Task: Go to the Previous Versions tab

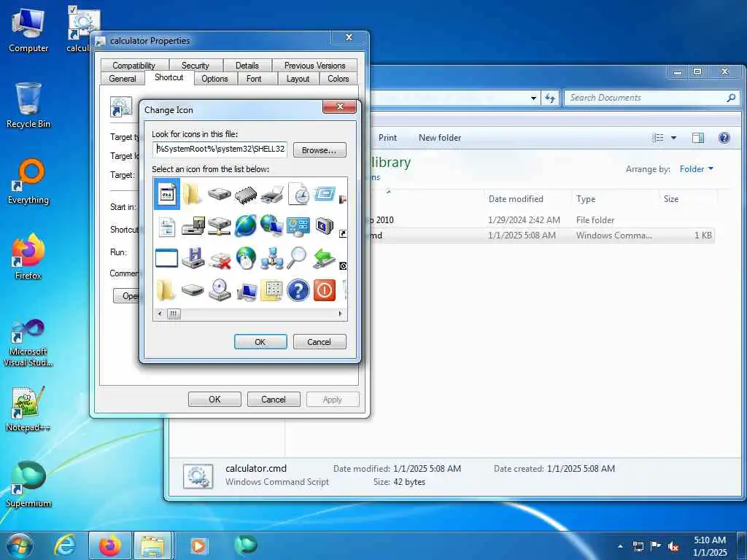Action: point(315,65)
